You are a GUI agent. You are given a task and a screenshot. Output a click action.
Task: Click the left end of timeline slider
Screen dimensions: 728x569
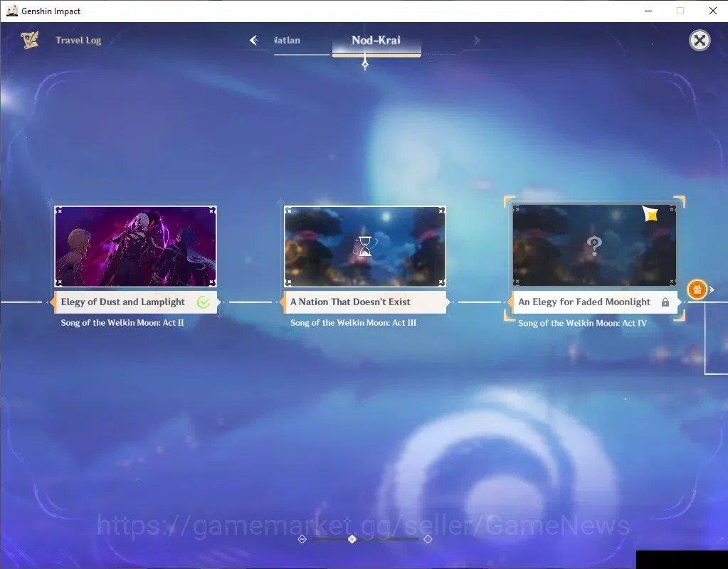click(302, 539)
